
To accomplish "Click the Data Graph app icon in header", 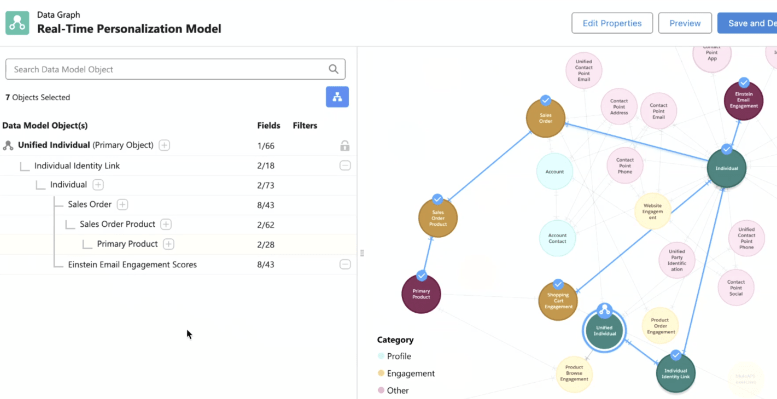I will (x=17, y=23).
